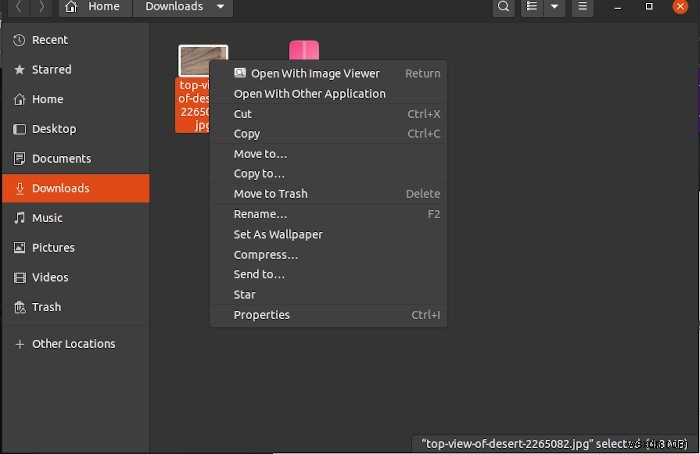Image resolution: width=700 pixels, height=454 pixels.
Task: Click the search magnifier icon in header
Action: coord(503,6)
